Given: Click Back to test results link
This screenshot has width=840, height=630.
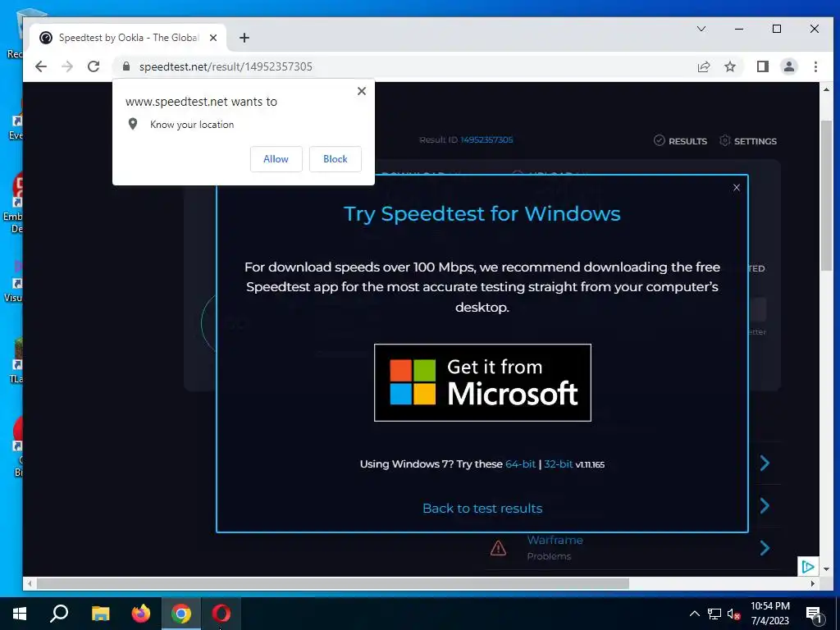Looking at the screenshot, I should coord(482,509).
